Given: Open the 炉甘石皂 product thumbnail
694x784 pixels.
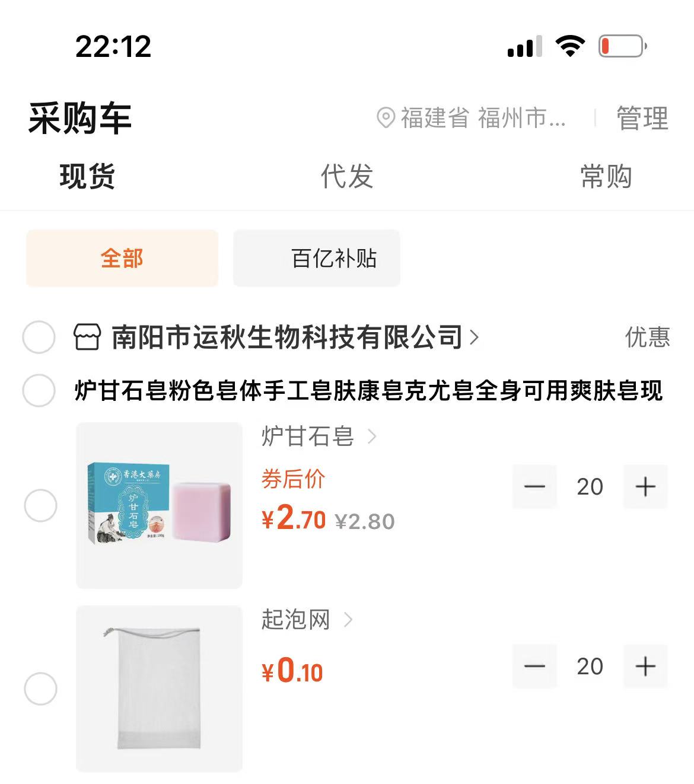Looking at the screenshot, I should click(159, 505).
